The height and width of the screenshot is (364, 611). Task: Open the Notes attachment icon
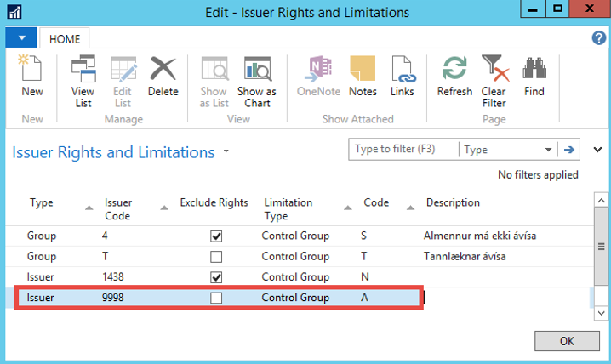363,77
